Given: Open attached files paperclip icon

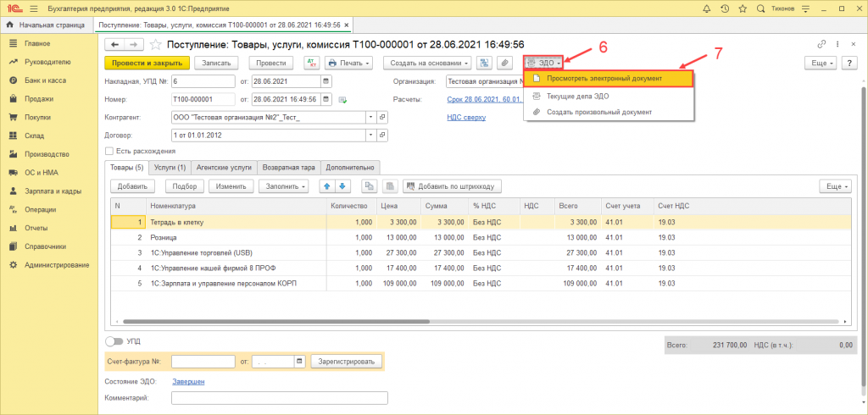Looking at the screenshot, I should click(504, 63).
